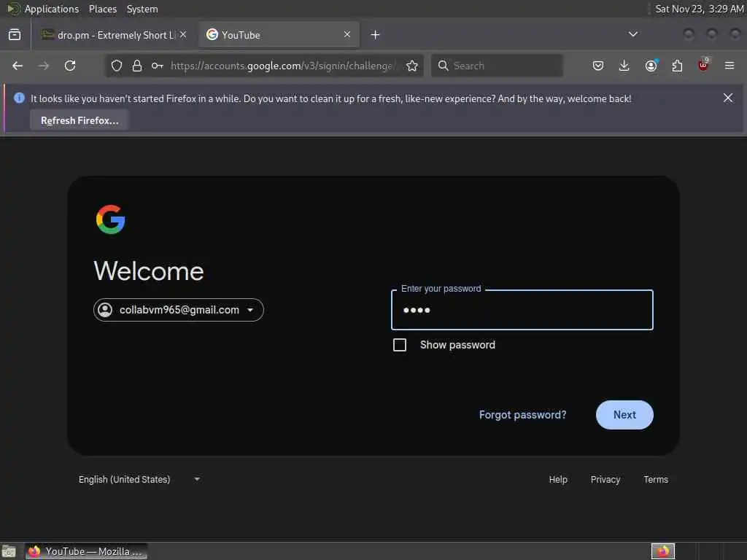Click the blue info icon in notification bar

tap(19, 98)
